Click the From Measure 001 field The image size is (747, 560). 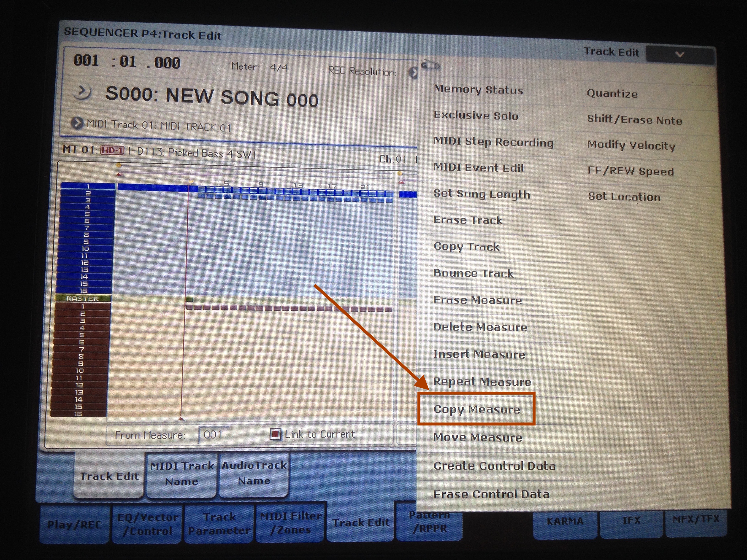click(x=213, y=434)
